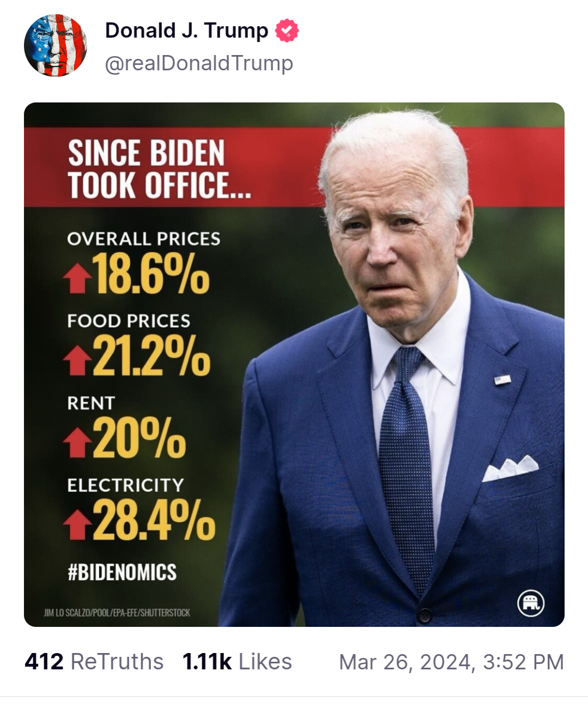The height and width of the screenshot is (707, 588).
Task: Click the red verified checkmark badge
Action: point(287,31)
